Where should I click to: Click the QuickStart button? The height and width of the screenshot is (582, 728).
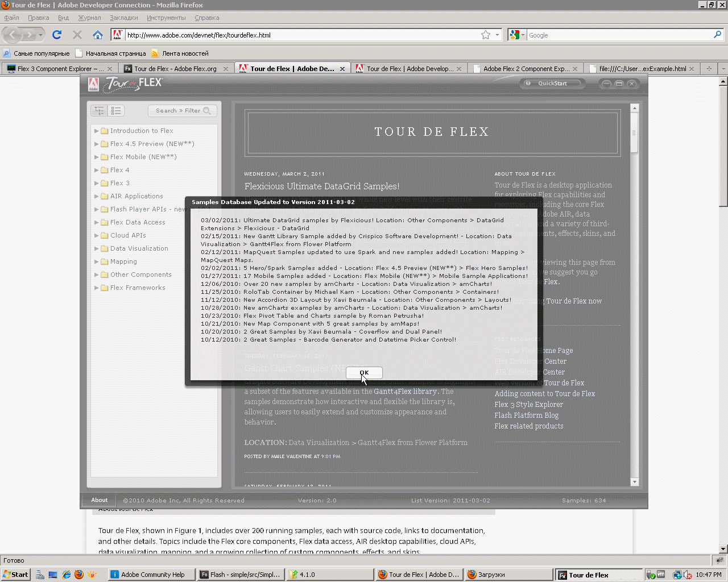552,84
